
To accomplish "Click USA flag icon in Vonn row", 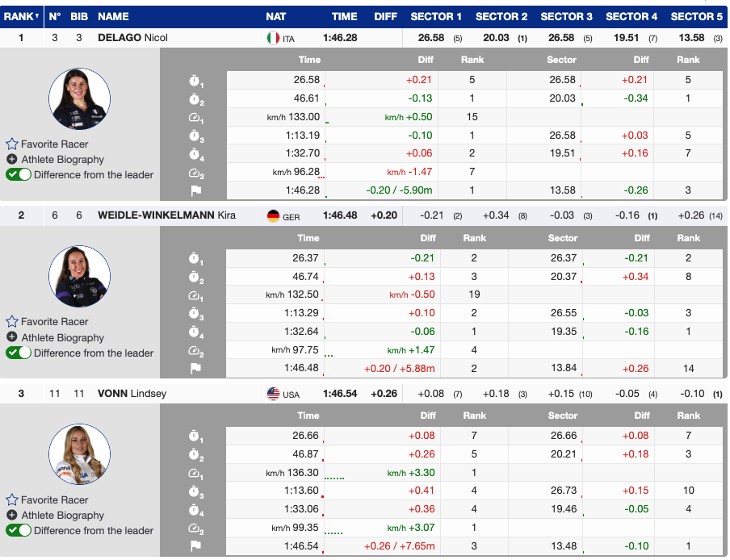I will pos(273,394).
